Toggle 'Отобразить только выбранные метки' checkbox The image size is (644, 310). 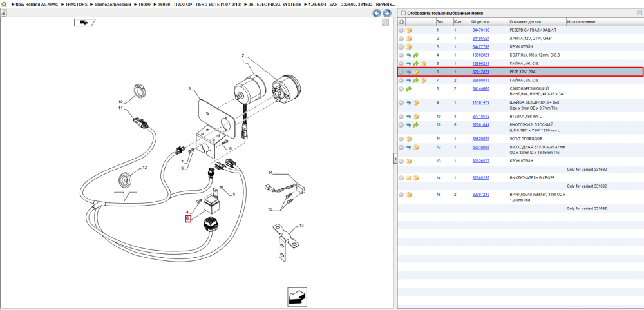[x=403, y=13]
